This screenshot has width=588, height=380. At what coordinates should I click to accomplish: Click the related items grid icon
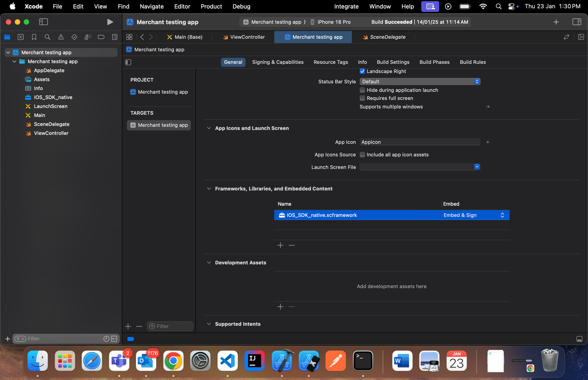[x=129, y=37]
